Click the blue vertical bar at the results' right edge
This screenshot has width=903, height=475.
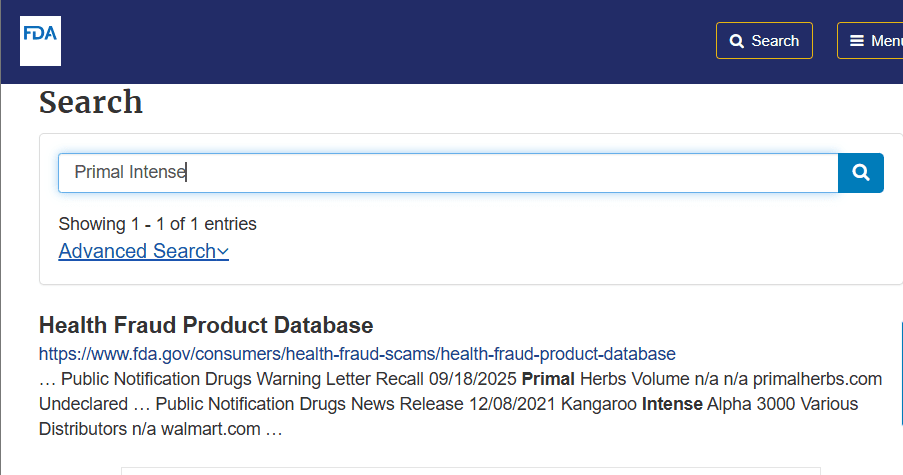901,366
